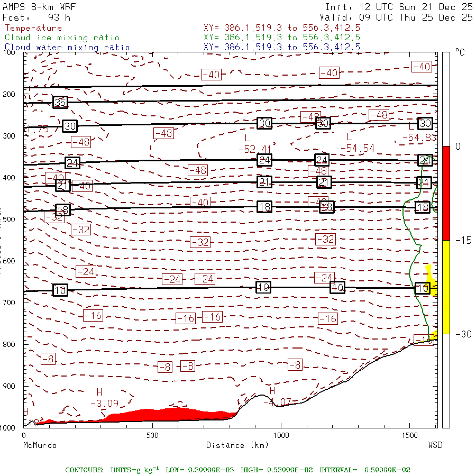Click the "Distance (km)" axis title
Screen dimensions: 476x476
(x=237, y=445)
